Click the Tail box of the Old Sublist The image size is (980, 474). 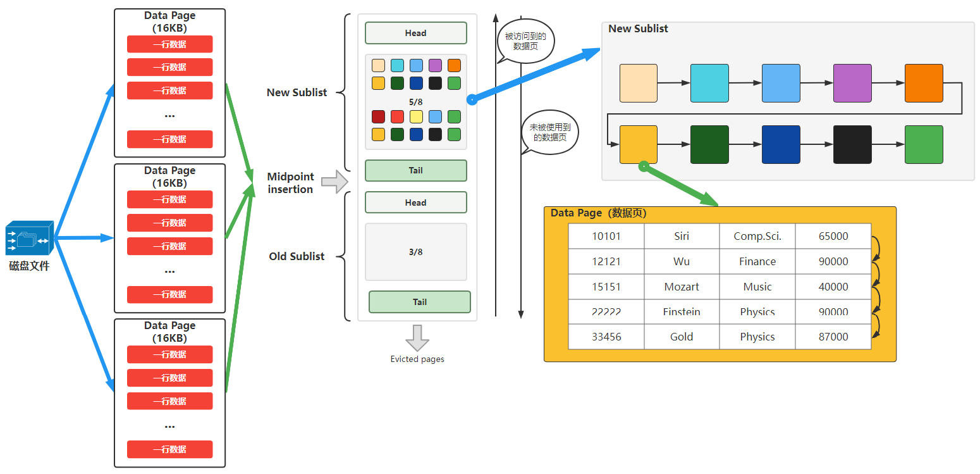pos(420,302)
